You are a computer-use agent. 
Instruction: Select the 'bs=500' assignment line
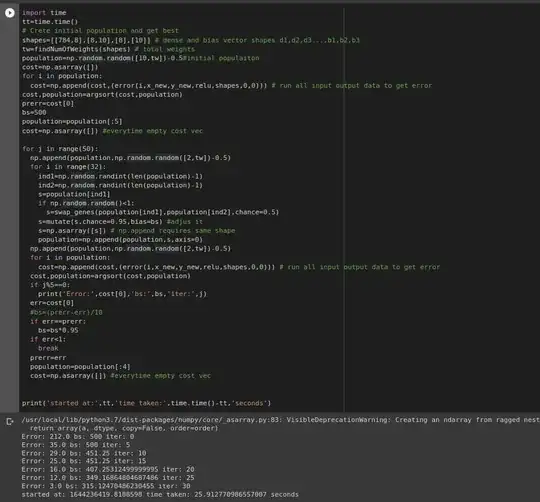[x=34, y=112]
